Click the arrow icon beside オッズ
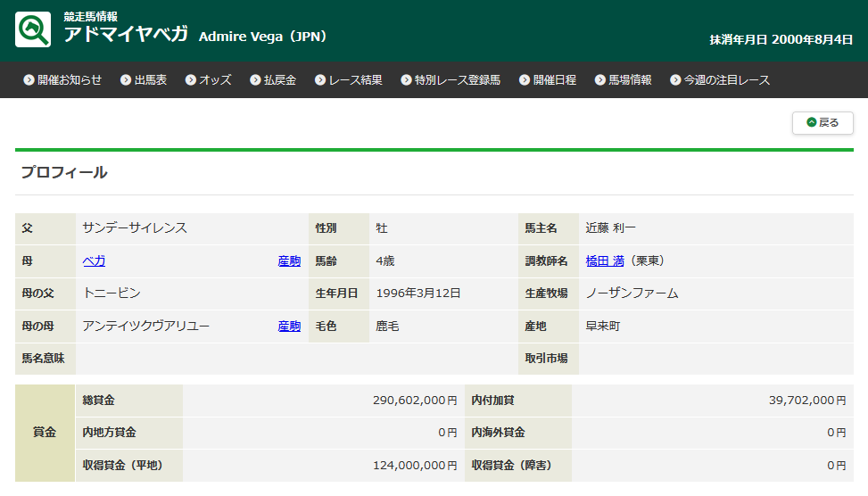The image size is (868, 496). (x=190, y=79)
